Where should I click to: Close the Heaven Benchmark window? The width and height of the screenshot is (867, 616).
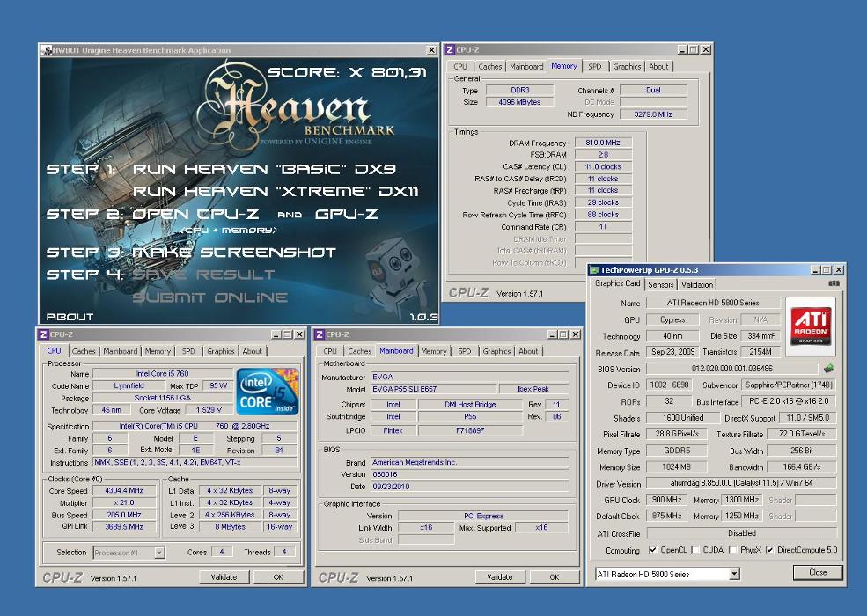(x=432, y=50)
